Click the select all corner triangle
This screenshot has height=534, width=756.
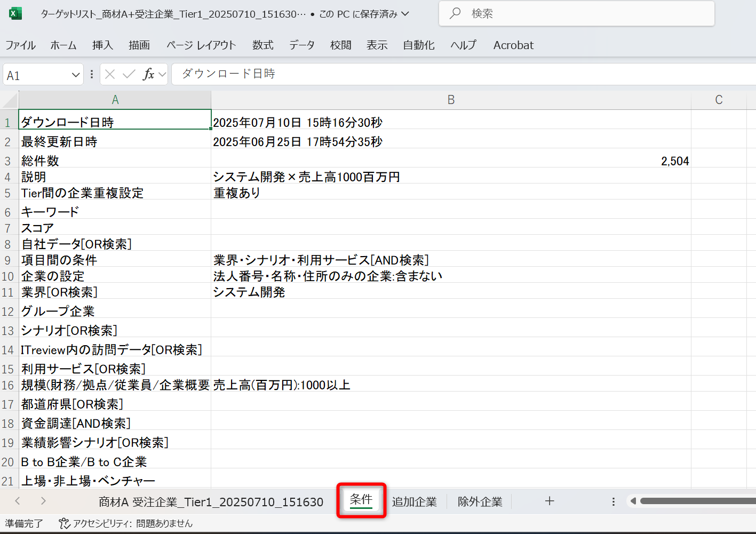pos(10,100)
